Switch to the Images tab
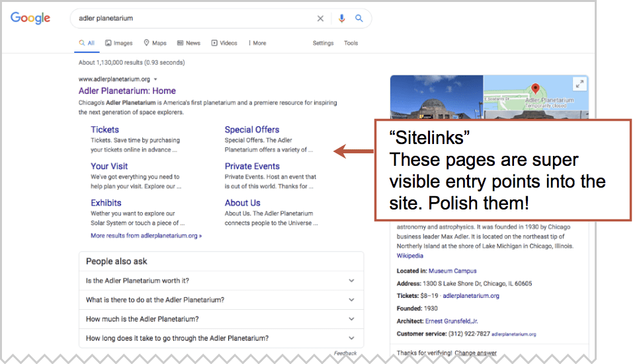 [119, 43]
